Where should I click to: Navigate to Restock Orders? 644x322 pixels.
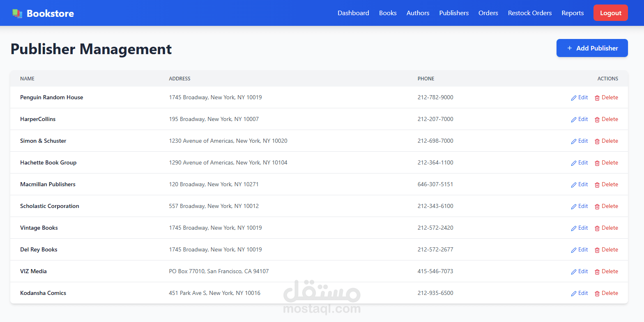pos(530,13)
